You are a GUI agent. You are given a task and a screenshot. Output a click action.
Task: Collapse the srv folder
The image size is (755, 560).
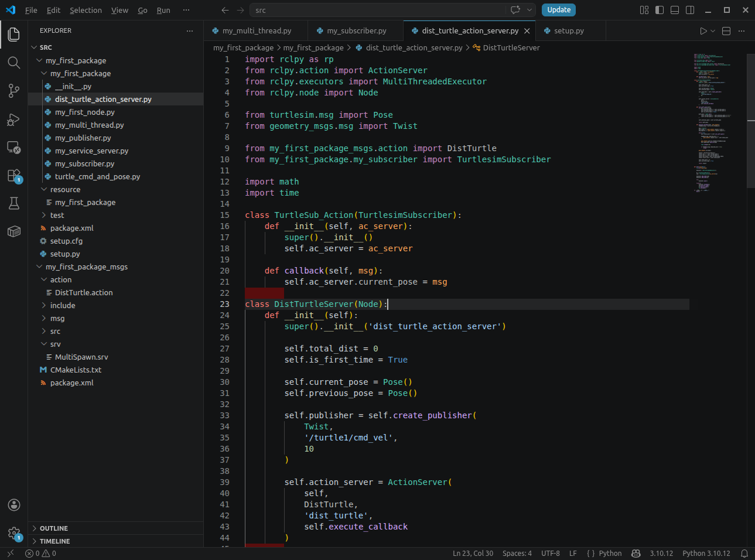click(115, 344)
